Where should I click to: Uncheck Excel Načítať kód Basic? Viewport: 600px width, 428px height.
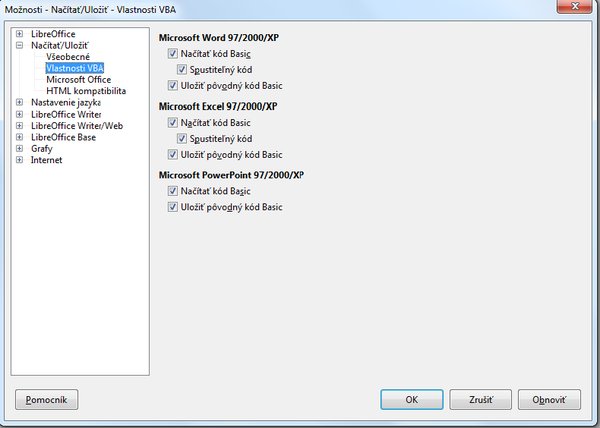(x=173, y=122)
